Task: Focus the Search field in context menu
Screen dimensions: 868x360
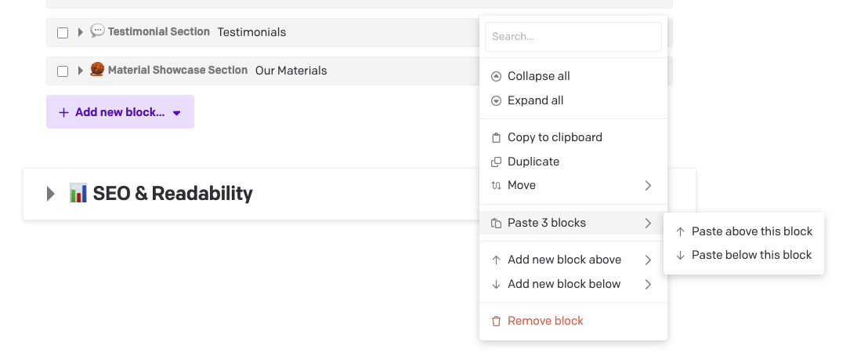Action: pyautogui.click(x=573, y=37)
